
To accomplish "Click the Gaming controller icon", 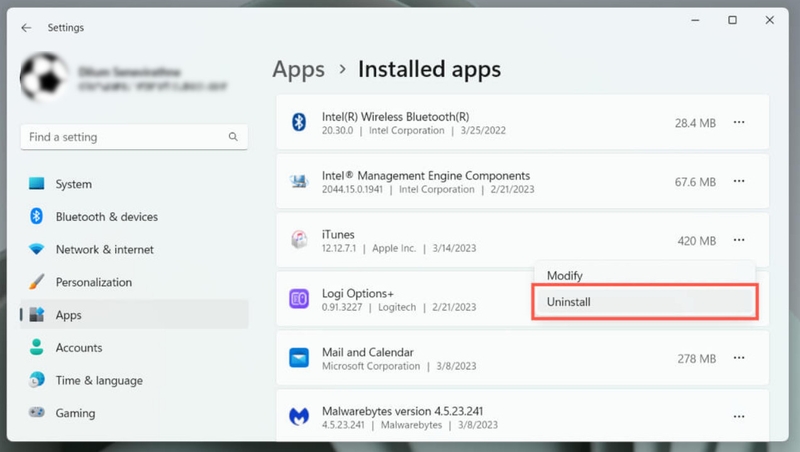I will 36,412.
